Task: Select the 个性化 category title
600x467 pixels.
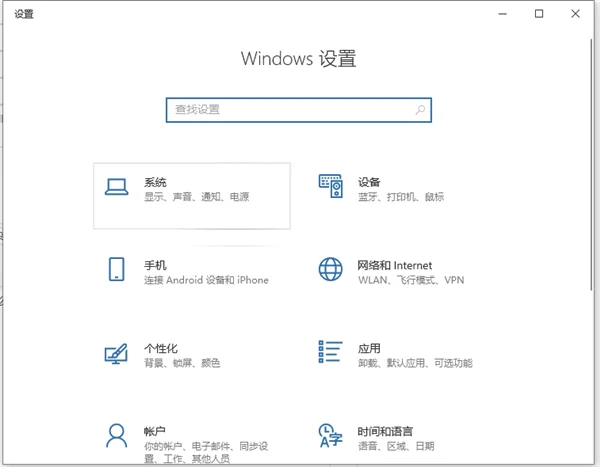Action: (161, 348)
